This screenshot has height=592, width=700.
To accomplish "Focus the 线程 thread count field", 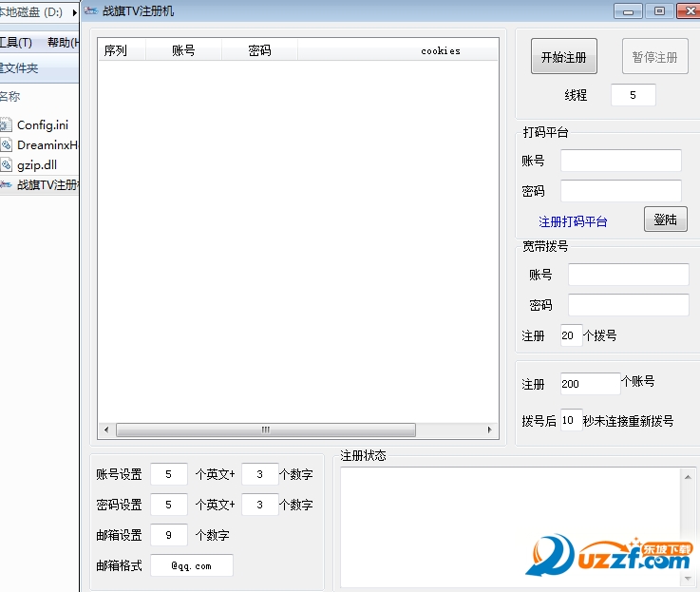I will (633, 95).
